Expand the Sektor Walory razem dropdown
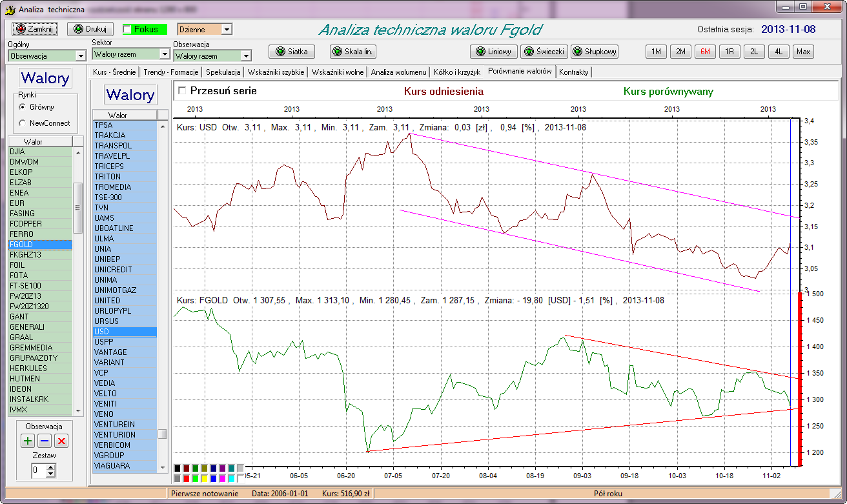Screen dimensions: 847x504 pyautogui.click(x=165, y=54)
